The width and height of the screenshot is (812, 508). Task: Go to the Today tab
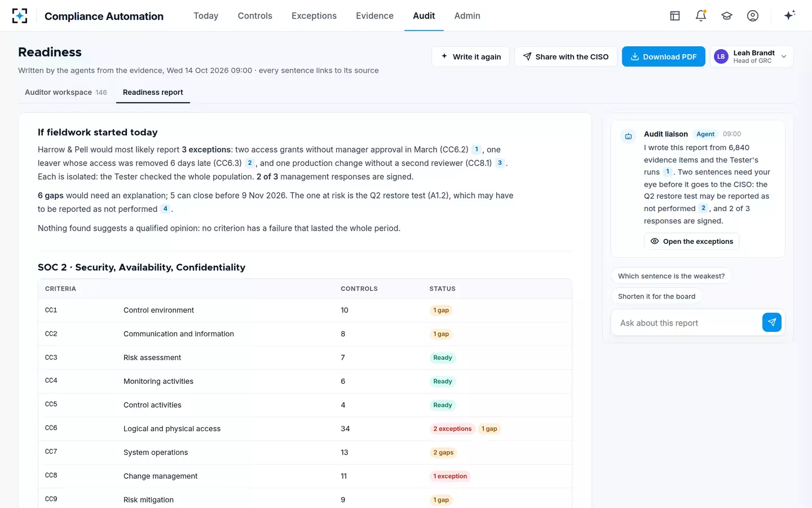point(206,16)
